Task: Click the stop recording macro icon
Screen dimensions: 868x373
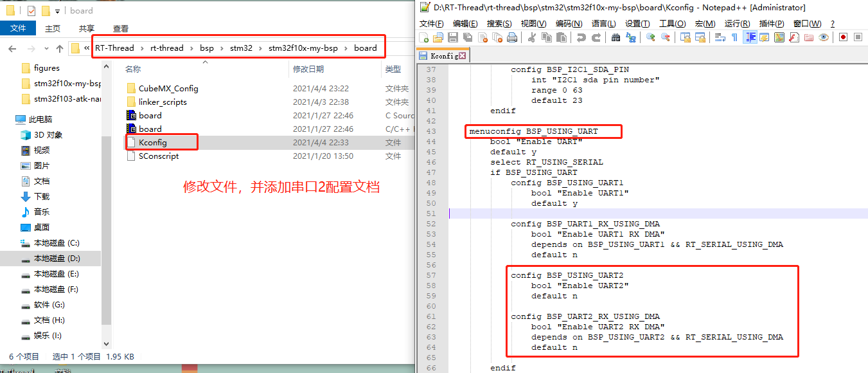Action: (858, 38)
